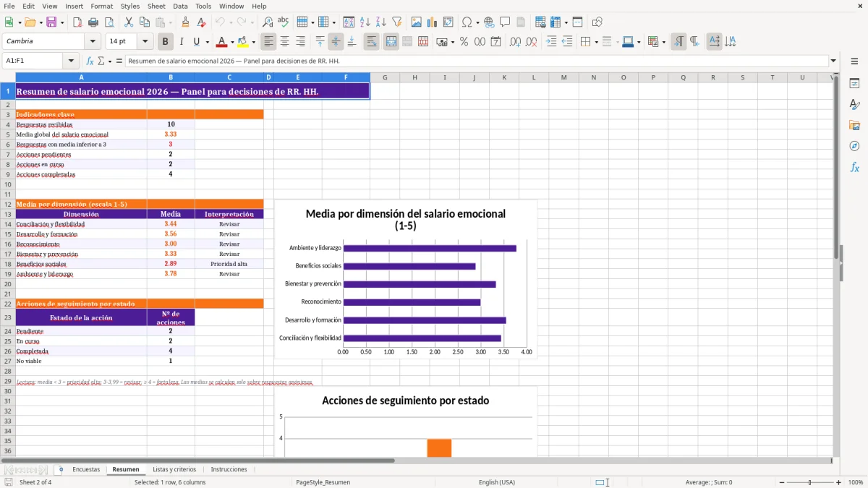Click PageStyle_Resumen in status bar
This screenshot has width=868, height=488.
[x=323, y=482]
